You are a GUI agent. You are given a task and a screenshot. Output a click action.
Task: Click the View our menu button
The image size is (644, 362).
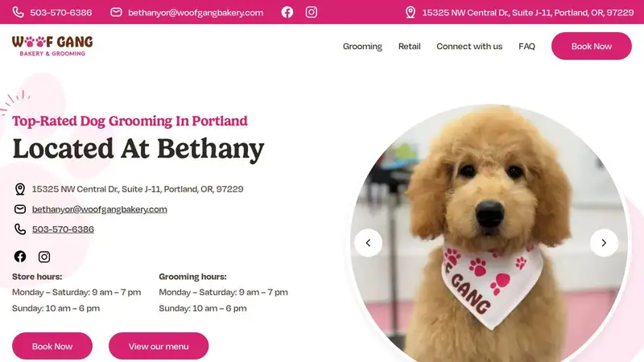(x=159, y=346)
